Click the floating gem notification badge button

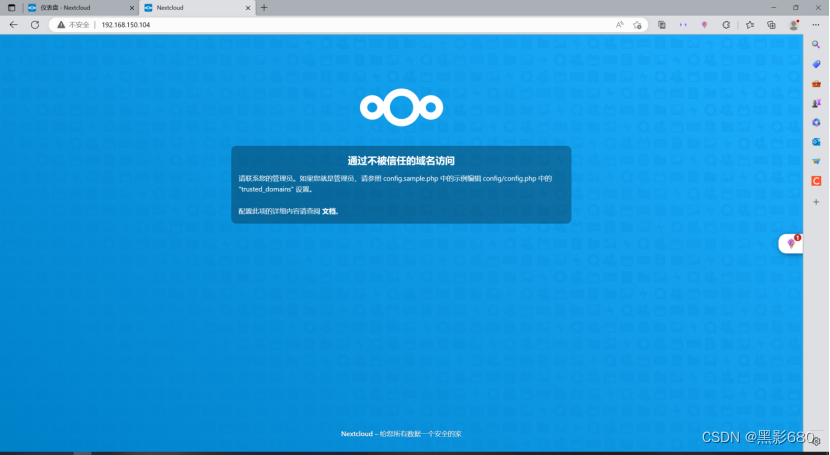point(791,243)
